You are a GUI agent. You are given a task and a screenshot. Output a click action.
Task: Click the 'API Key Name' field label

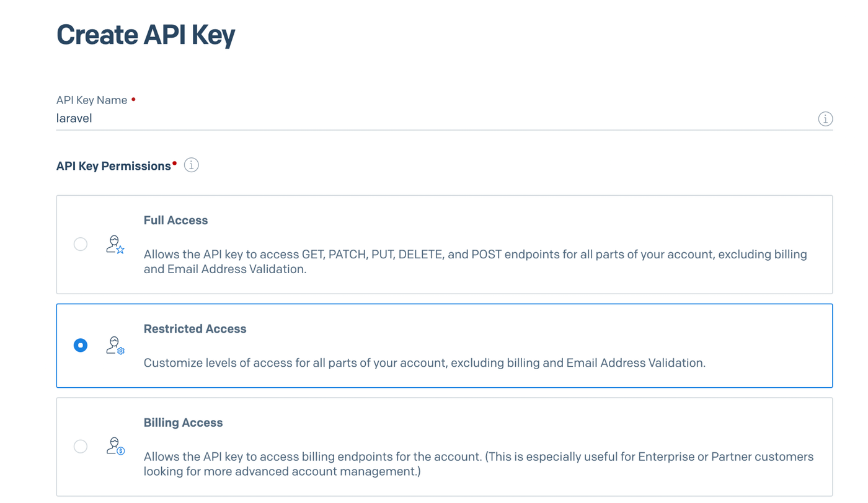tap(92, 100)
